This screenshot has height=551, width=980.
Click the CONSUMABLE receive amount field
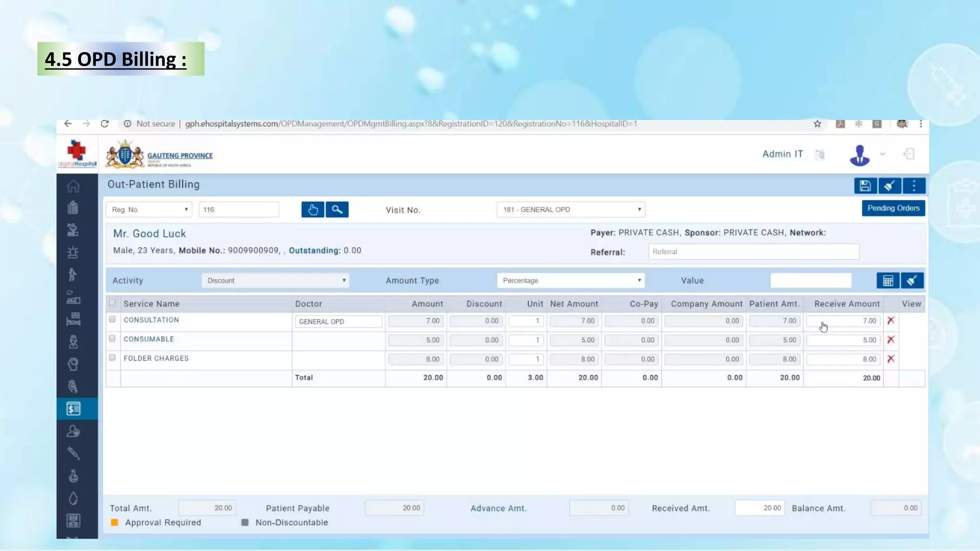tap(843, 340)
